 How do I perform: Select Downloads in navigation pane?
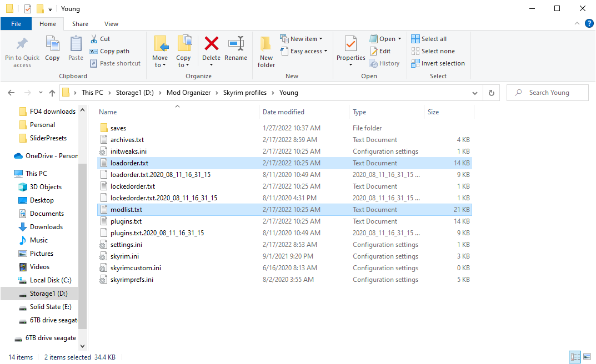pyautogui.click(x=46, y=227)
